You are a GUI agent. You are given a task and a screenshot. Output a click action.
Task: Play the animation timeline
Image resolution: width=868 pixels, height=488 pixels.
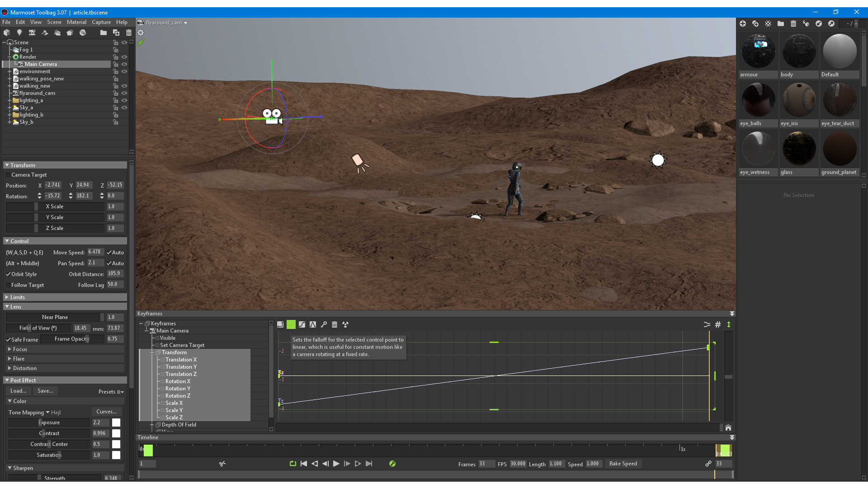click(336, 464)
